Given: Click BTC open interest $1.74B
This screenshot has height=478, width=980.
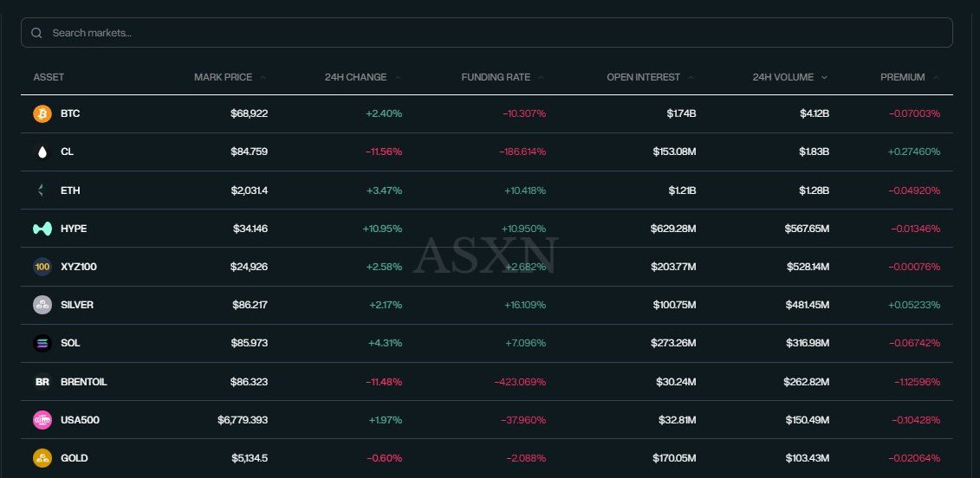Looking at the screenshot, I should coord(681,113).
